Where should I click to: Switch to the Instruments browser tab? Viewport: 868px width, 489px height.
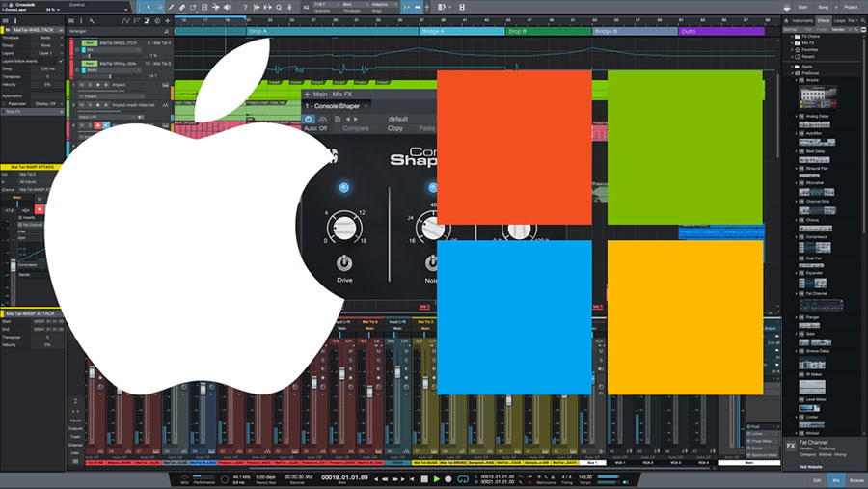click(802, 21)
